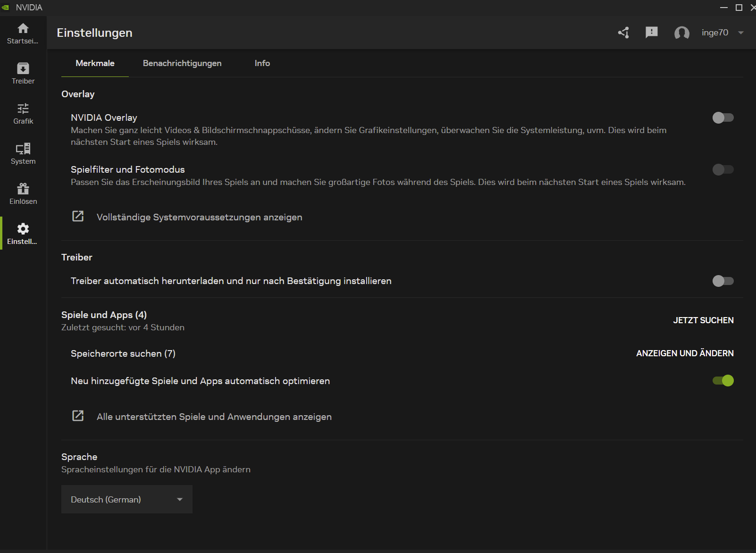Open Alle unterstützten Spiele und Anwendungen link
The image size is (756, 553).
pos(214,417)
